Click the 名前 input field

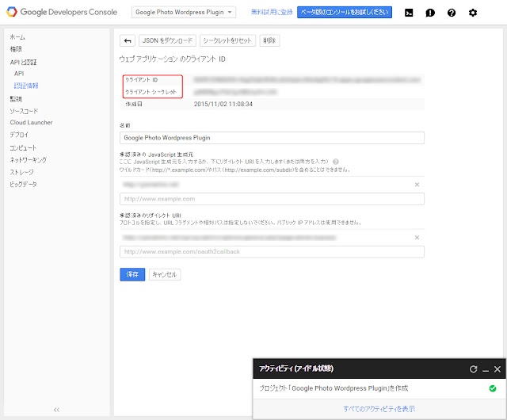pos(272,138)
